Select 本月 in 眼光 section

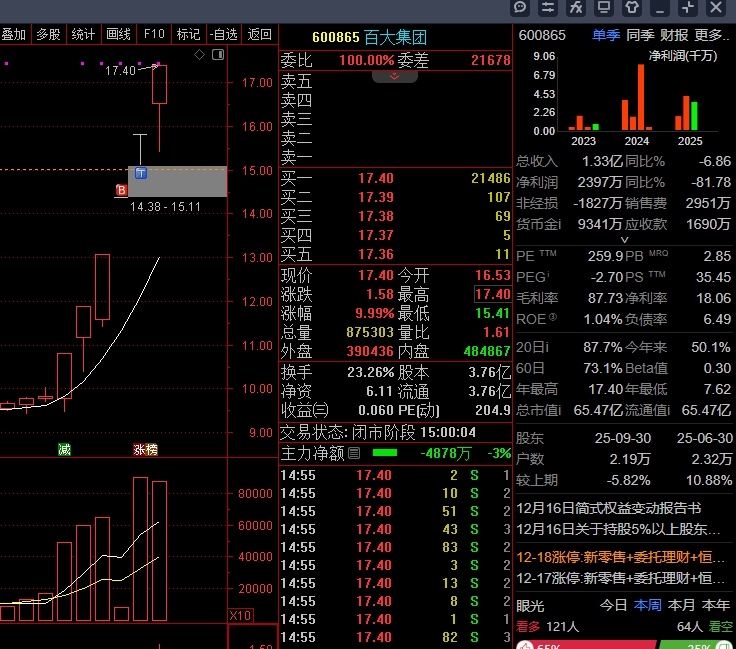(x=681, y=605)
